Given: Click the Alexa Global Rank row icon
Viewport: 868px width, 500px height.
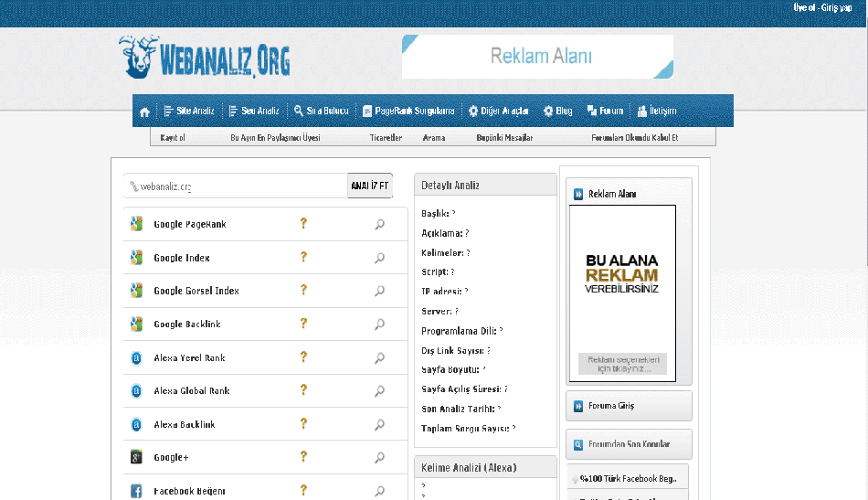Looking at the screenshot, I should [x=136, y=391].
